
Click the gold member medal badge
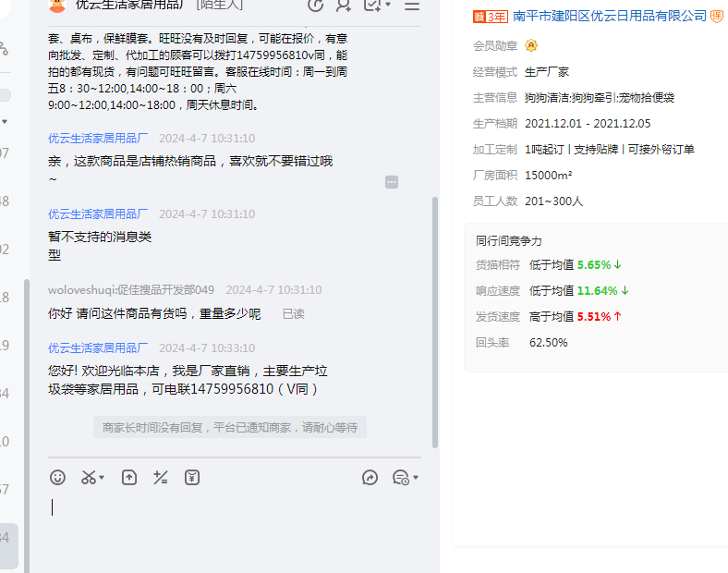(531, 45)
